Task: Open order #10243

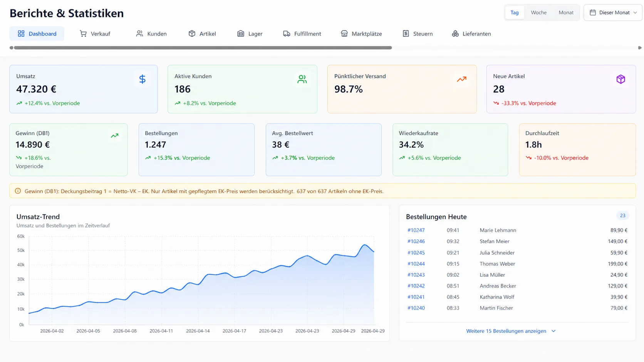Action: click(x=416, y=275)
